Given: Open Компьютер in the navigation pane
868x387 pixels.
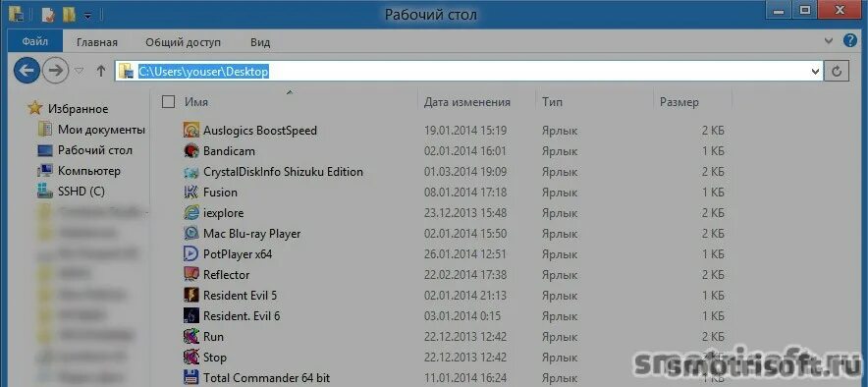Looking at the screenshot, I should coord(88,171).
